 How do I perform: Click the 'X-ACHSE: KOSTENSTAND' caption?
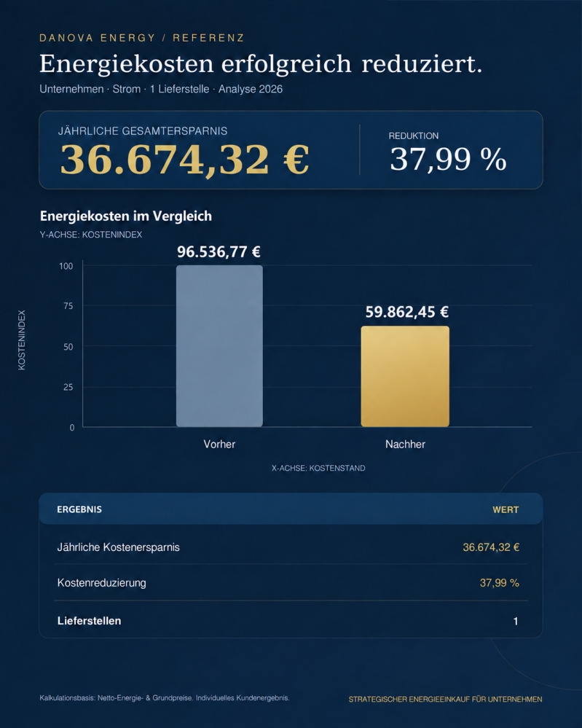pos(318,468)
